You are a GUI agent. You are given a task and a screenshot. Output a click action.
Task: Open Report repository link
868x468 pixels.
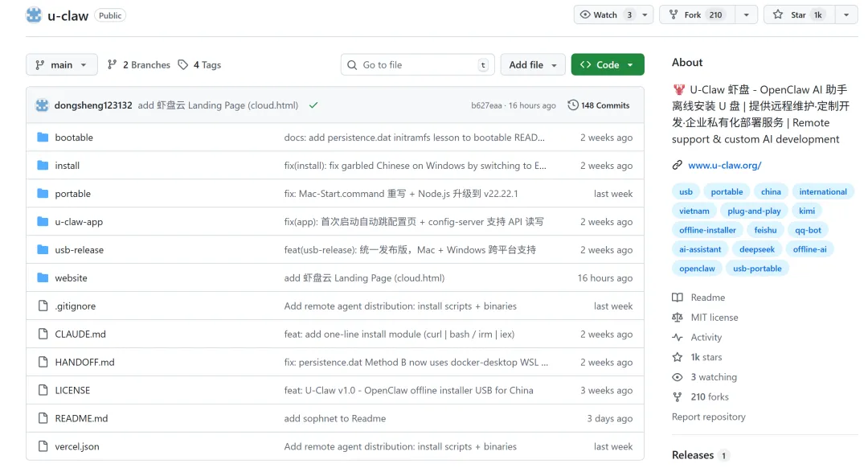point(709,417)
